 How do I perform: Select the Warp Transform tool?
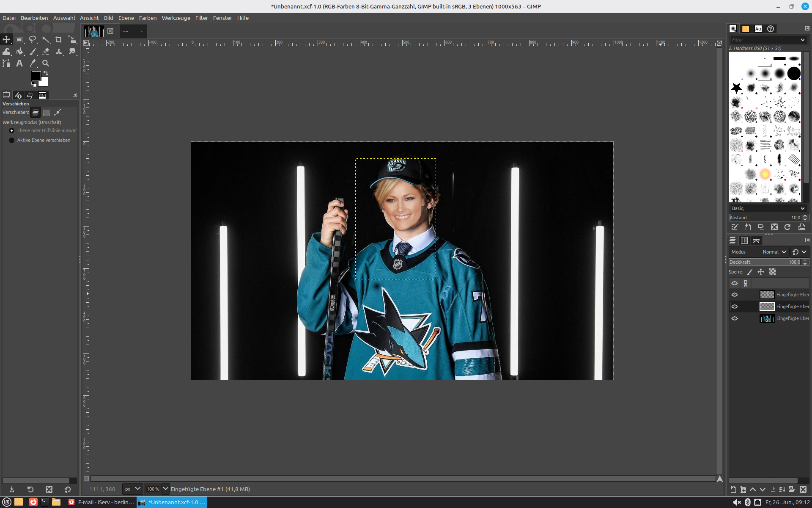(6, 51)
